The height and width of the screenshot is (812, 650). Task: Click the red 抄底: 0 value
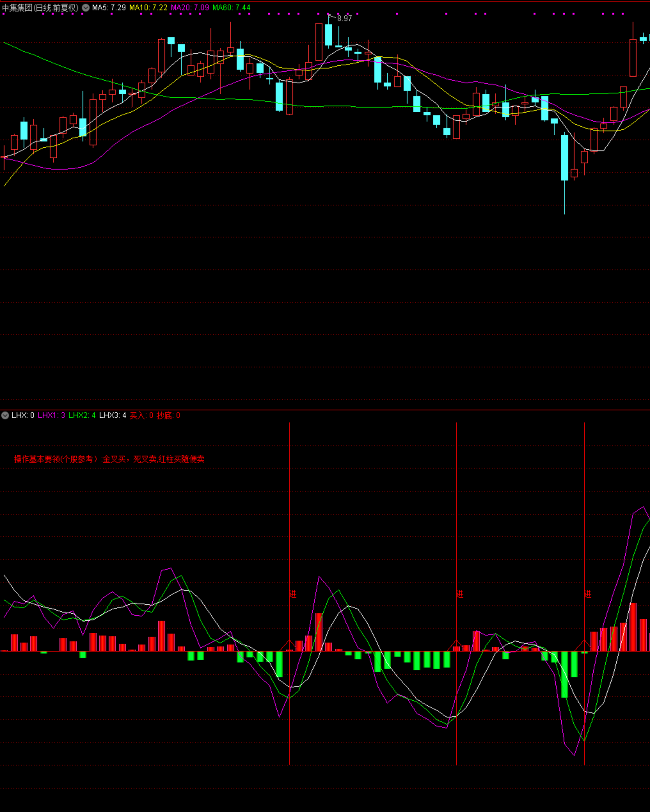pyautogui.click(x=168, y=415)
